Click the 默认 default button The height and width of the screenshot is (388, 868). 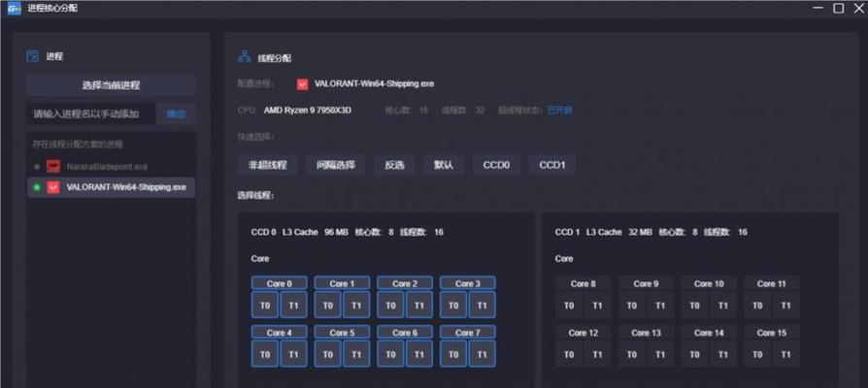444,165
